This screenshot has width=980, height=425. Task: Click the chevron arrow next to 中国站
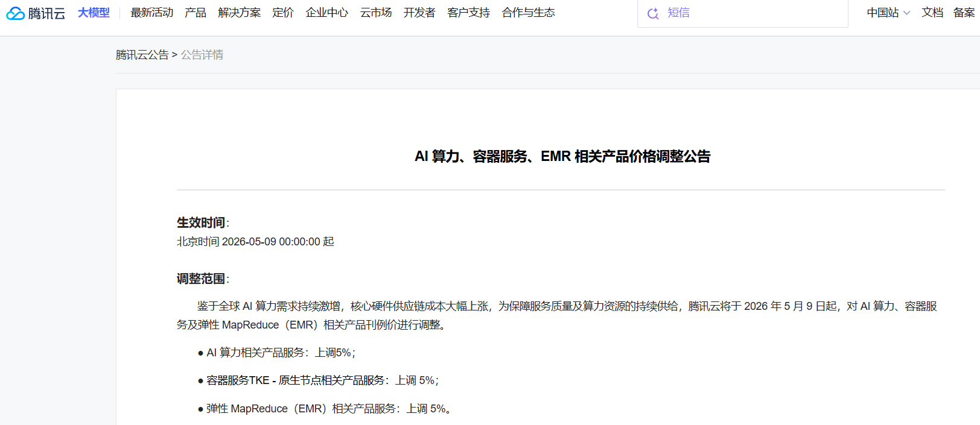[906, 13]
